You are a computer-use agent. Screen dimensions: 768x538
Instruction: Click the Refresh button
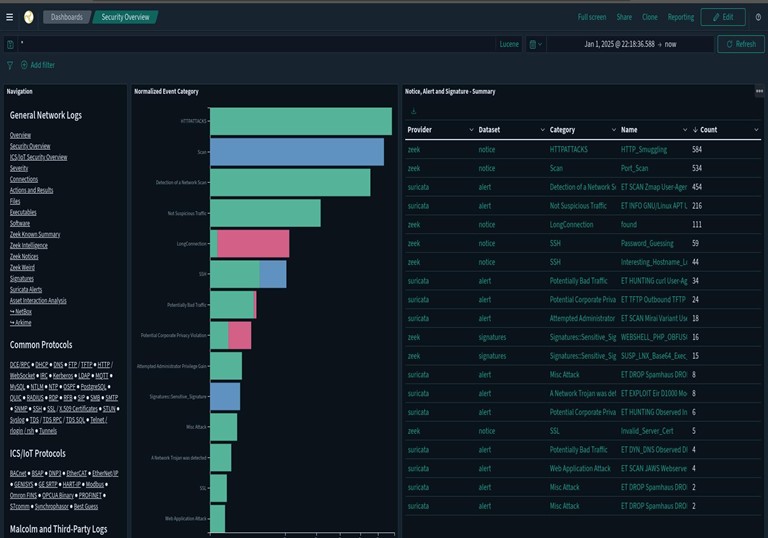(740, 44)
